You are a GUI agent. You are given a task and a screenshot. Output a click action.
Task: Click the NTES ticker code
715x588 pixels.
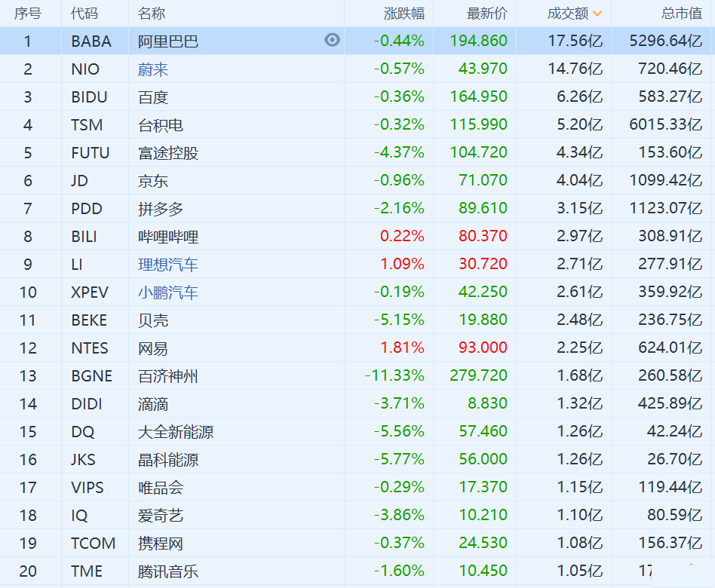click(90, 348)
